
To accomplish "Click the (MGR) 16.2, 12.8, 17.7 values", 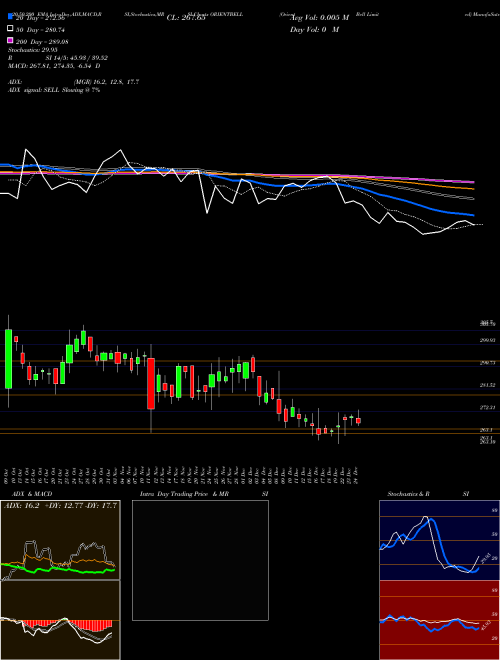I will pos(106,82).
